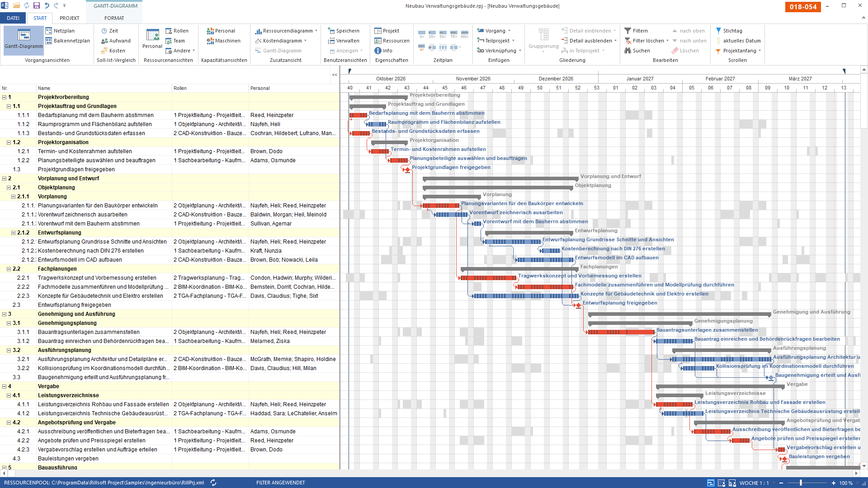
Task: Click the Speichern user view icon
Action: point(331,31)
